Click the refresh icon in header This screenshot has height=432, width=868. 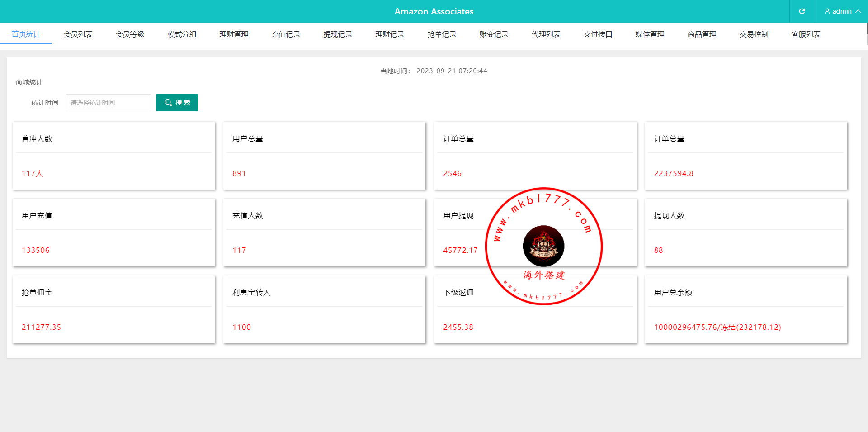point(802,11)
